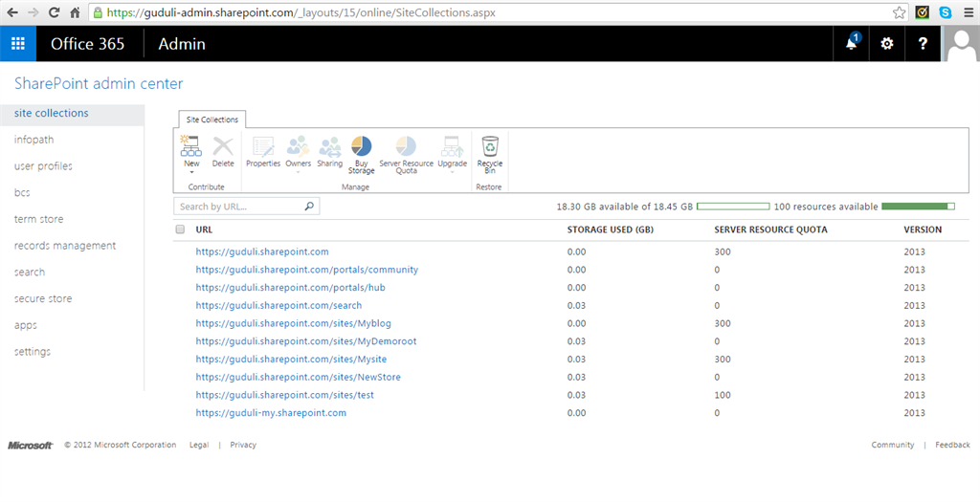The height and width of the screenshot is (502, 980).
Task: Expand the New dropdown arrow
Action: [x=191, y=172]
